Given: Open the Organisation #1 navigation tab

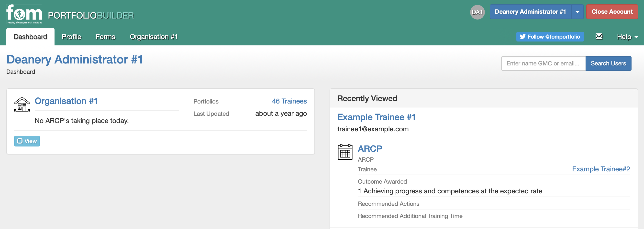Looking at the screenshot, I should coord(154,37).
